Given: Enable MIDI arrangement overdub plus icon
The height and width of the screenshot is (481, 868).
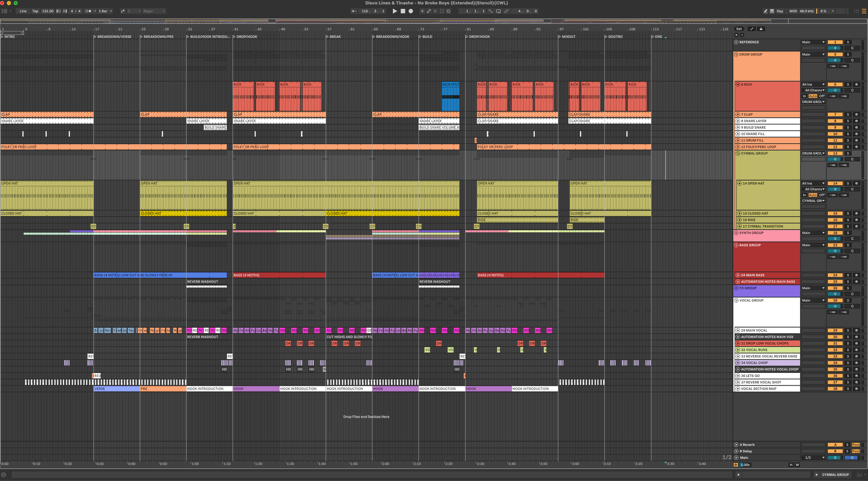Looking at the screenshot, I should click(x=422, y=11).
